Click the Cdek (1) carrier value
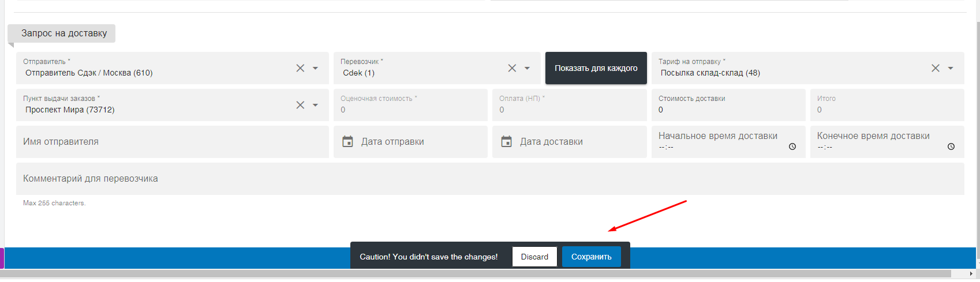980x282 pixels. click(358, 73)
